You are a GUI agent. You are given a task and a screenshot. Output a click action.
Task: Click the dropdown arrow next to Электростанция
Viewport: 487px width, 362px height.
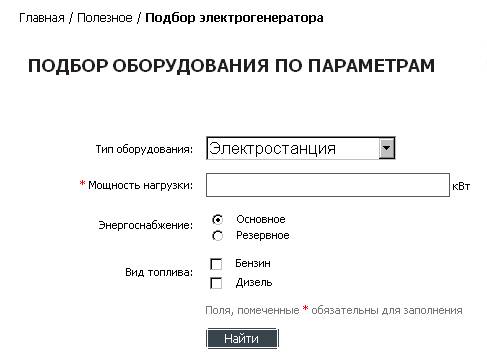(386, 148)
